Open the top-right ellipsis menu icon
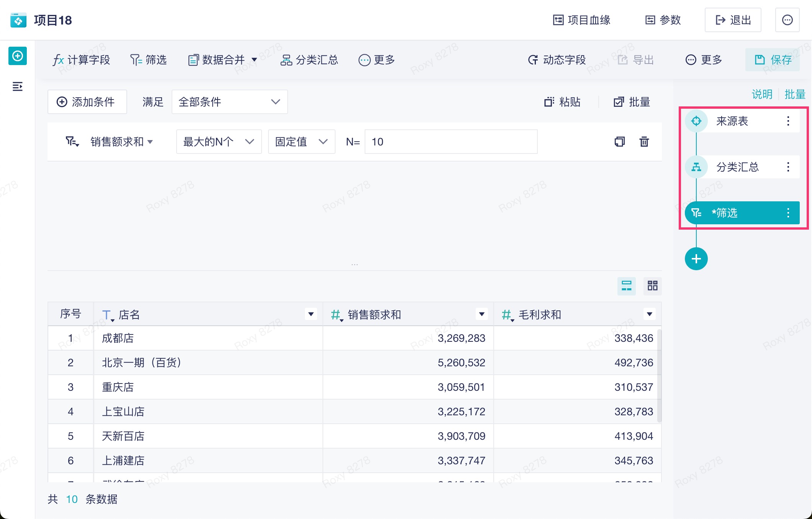812x519 pixels. [787, 20]
